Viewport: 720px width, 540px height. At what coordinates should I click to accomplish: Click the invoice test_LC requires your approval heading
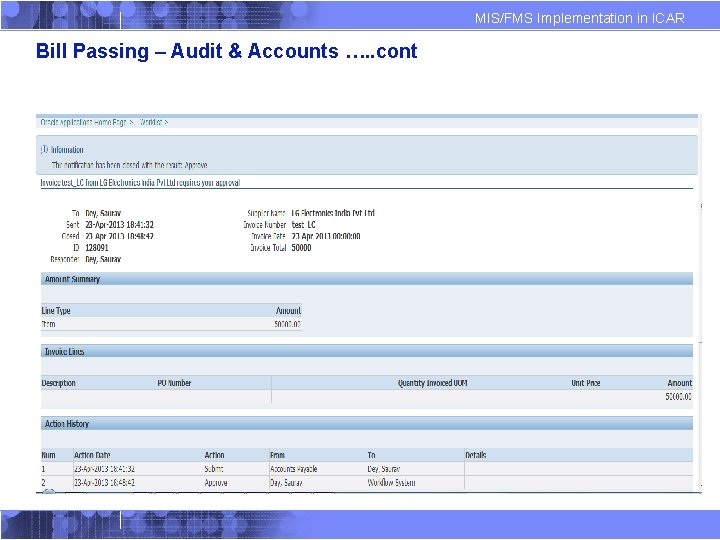140,183
